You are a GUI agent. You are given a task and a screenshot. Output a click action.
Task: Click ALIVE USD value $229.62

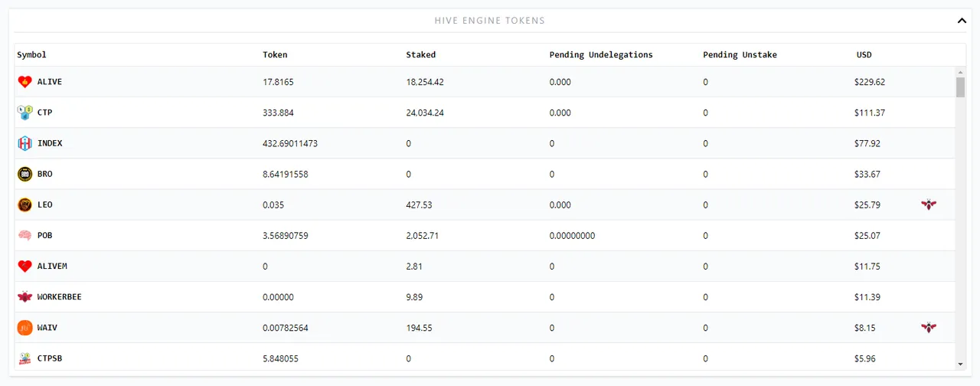point(870,82)
